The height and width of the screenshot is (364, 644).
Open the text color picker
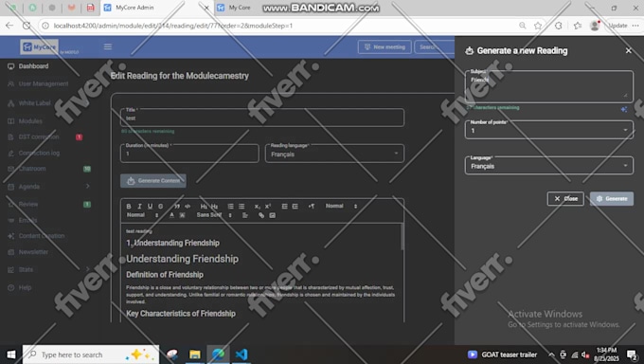tap(171, 215)
